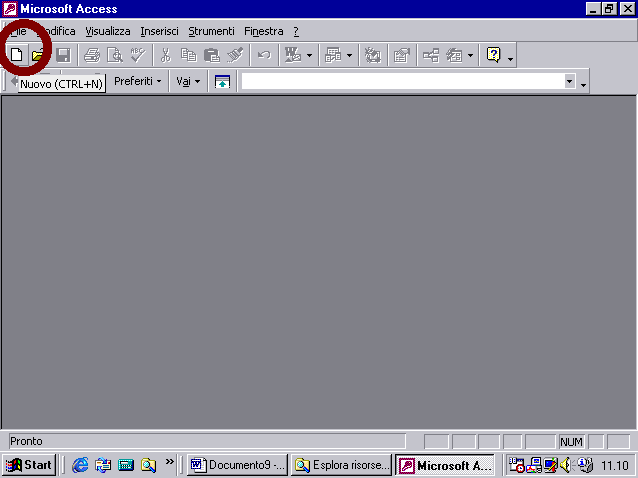The height and width of the screenshot is (478, 638).
Task: Open the Strumenti menu
Action: [x=211, y=31]
